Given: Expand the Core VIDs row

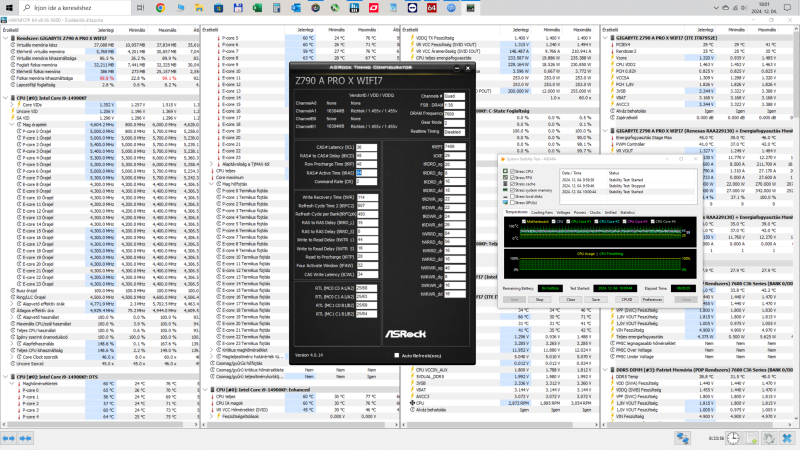Looking at the screenshot, I should tap(12, 105).
